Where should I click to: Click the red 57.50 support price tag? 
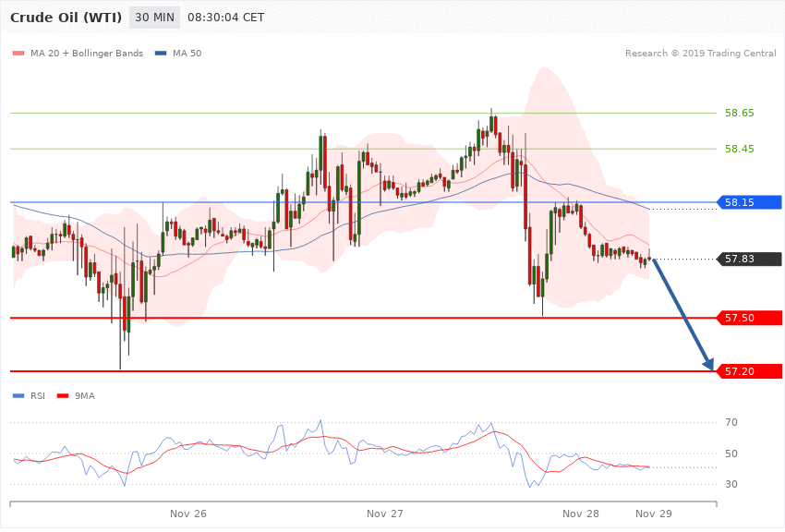pyautogui.click(x=750, y=318)
